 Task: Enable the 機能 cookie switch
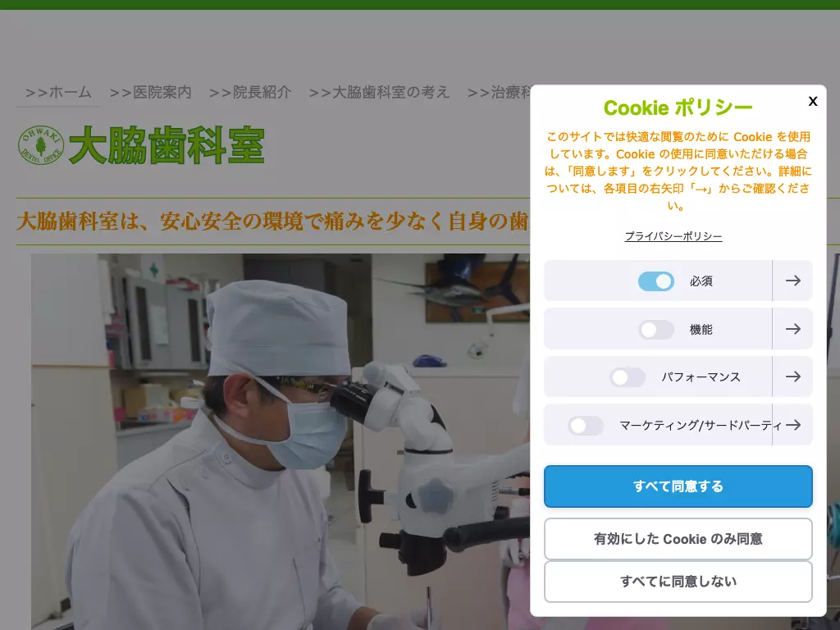[x=655, y=330]
